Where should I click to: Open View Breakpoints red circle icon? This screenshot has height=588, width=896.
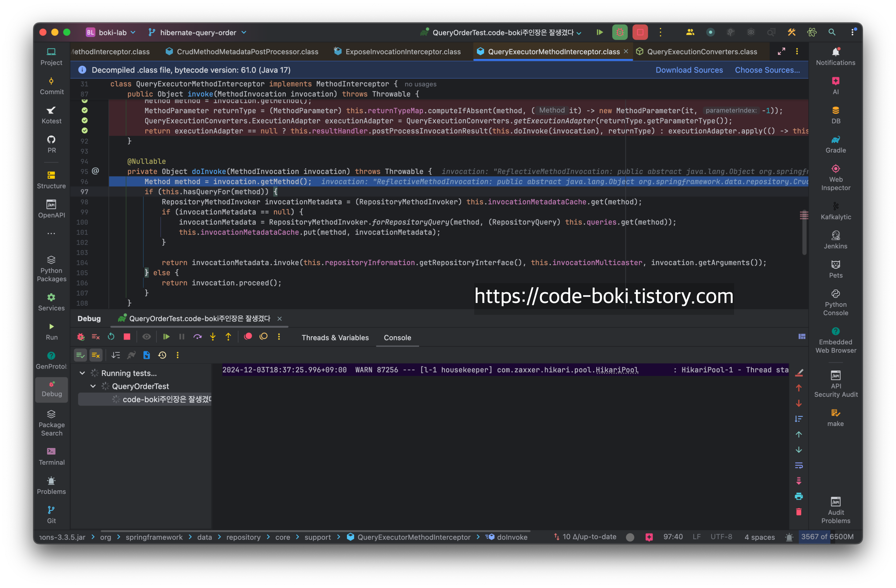248,337
